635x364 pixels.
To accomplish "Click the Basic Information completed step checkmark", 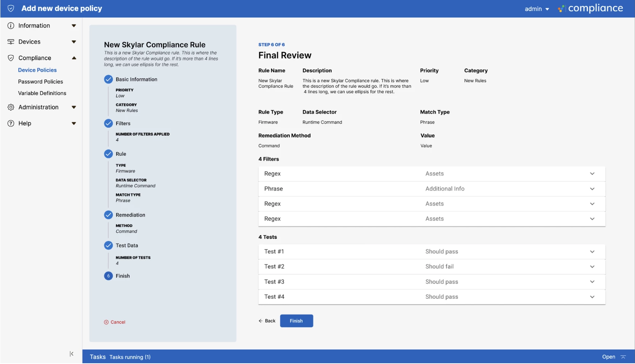I will pos(108,79).
